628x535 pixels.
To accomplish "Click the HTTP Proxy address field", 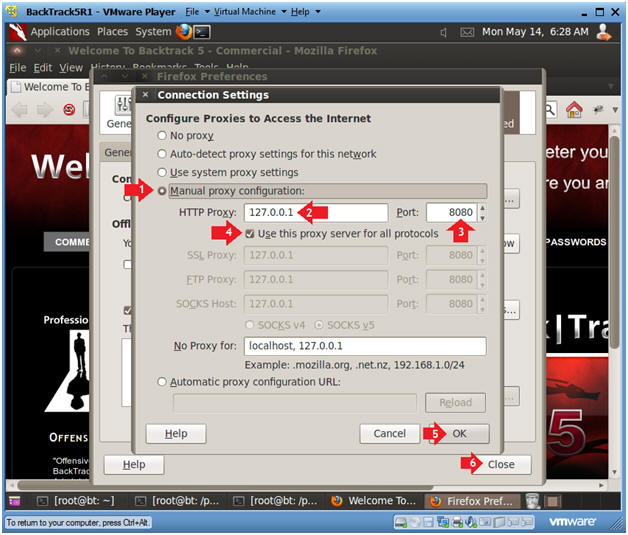I will 316,212.
